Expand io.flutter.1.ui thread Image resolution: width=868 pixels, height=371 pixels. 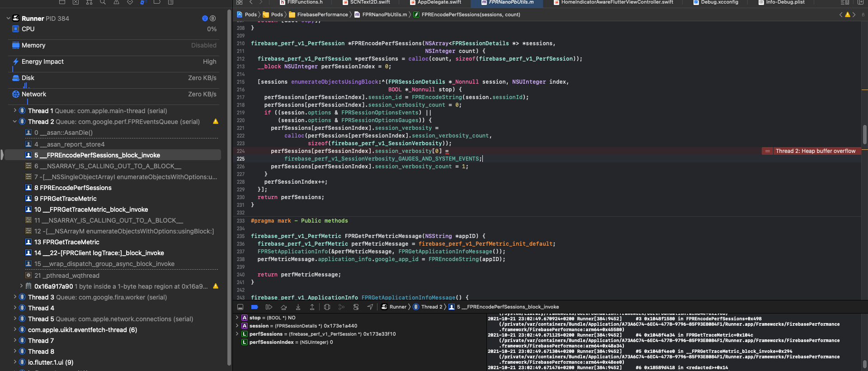(x=15, y=362)
